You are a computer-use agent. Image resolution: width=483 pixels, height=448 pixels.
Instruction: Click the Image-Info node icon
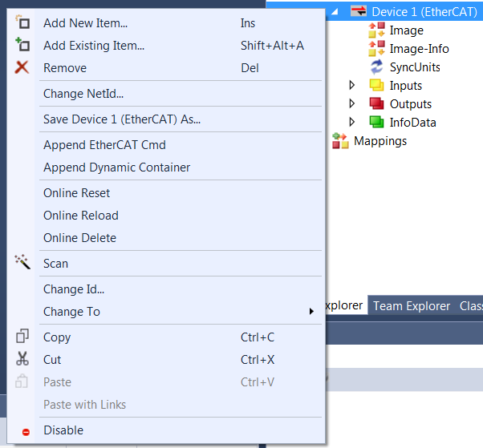click(377, 48)
